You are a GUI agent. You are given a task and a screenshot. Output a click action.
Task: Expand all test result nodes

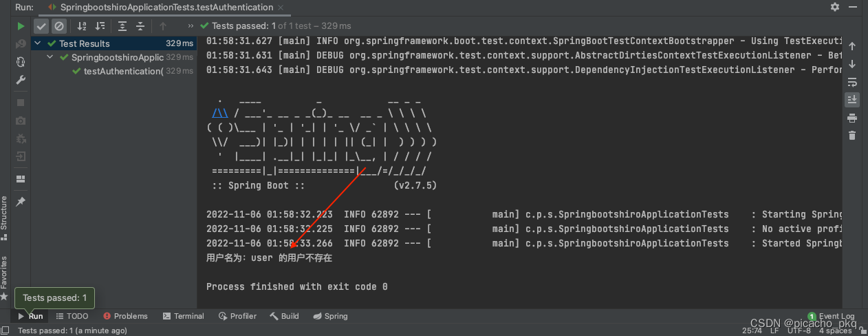[122, 26]
